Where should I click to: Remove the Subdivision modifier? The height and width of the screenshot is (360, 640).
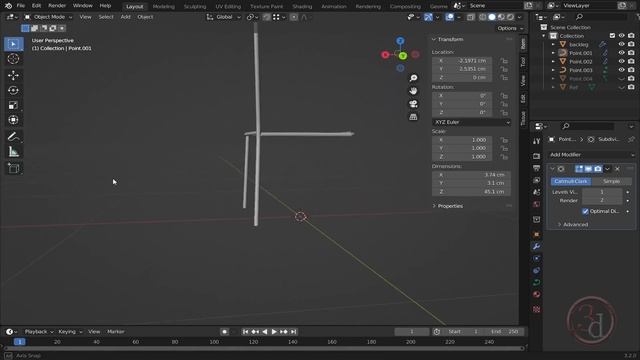point(617,169)
